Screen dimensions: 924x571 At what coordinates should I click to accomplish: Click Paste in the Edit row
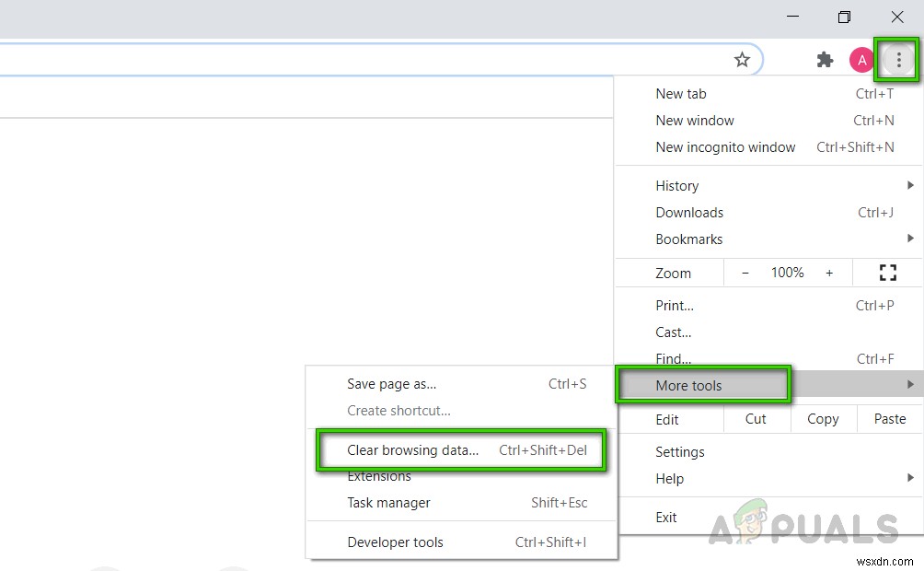point(890,419)
